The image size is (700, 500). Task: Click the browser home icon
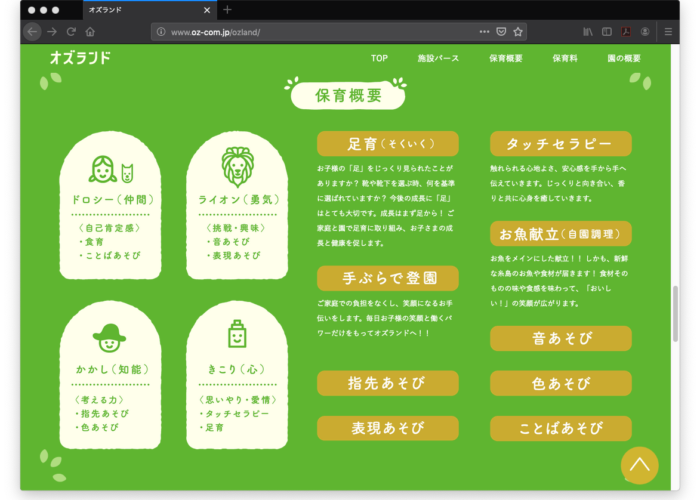(x=90, y=32)
